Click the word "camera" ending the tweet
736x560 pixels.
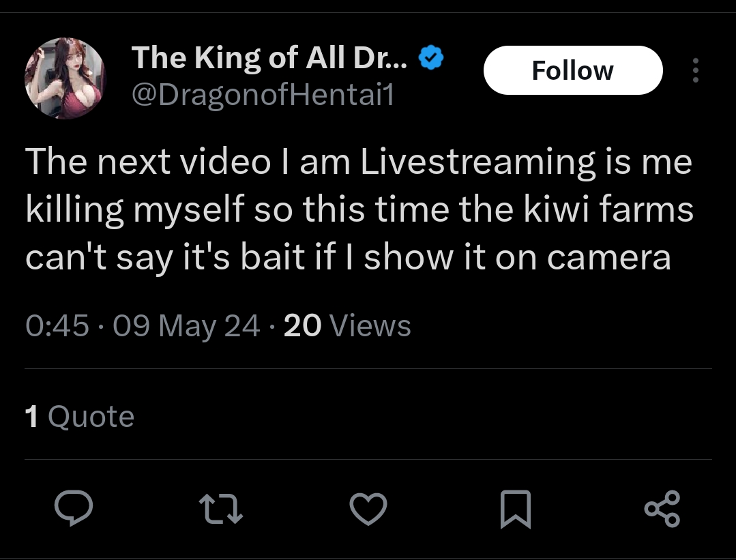(609, 259)
